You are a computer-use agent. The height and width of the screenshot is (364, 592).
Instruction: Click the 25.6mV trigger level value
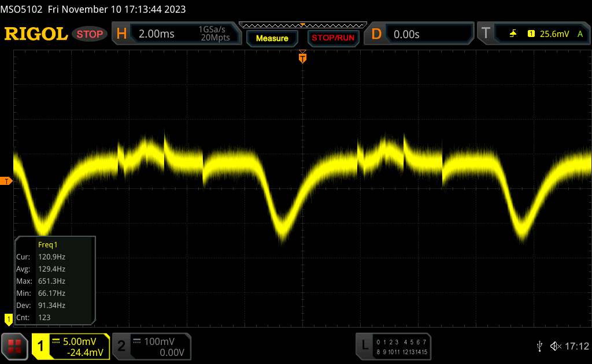point(554,34)
